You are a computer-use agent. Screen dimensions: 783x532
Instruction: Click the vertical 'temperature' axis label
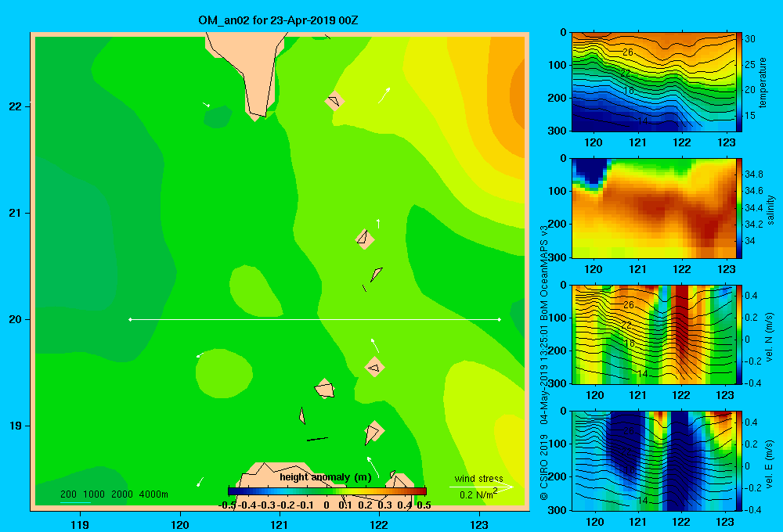(763, 82)
